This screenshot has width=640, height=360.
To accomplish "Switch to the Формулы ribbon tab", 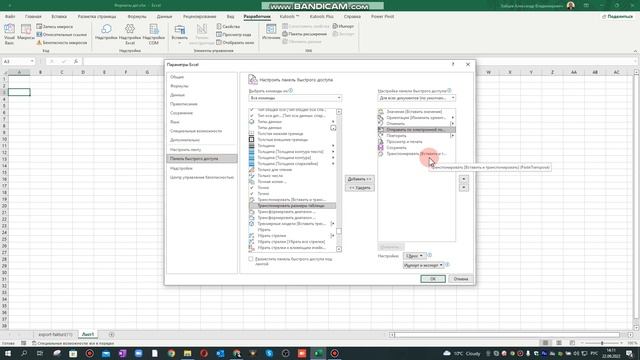I will point(137,17).
